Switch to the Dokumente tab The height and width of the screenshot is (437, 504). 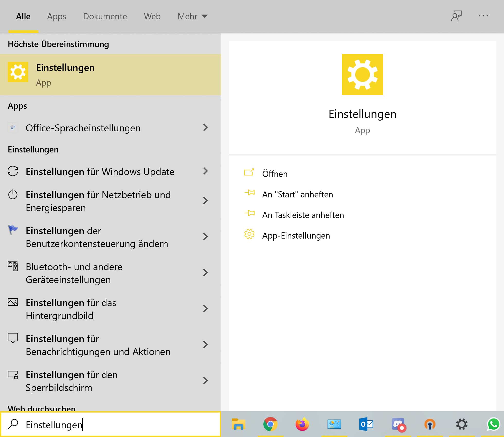[105, 16]
